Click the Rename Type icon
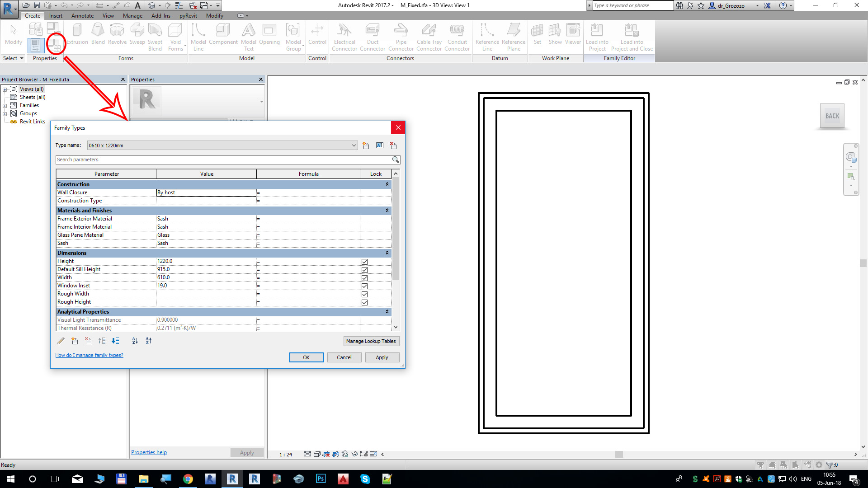 coord(380,145)
